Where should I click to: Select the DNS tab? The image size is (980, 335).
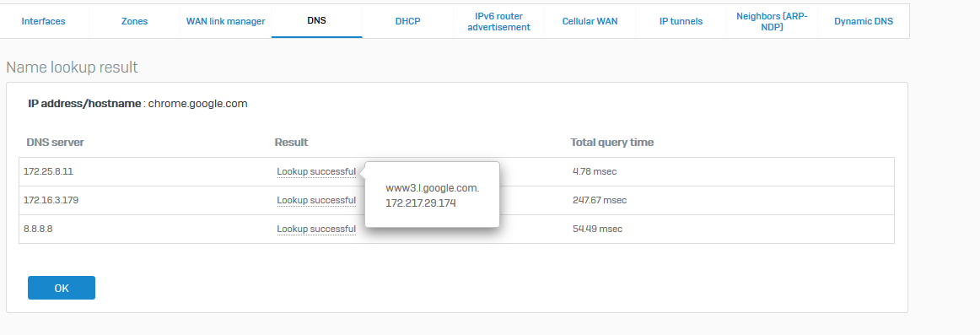coord(317,20)
